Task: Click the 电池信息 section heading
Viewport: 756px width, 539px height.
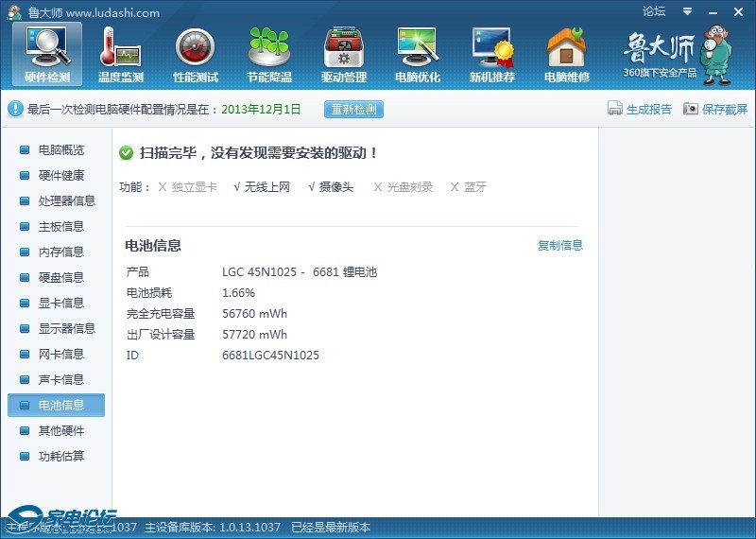Action: (153, 246)
